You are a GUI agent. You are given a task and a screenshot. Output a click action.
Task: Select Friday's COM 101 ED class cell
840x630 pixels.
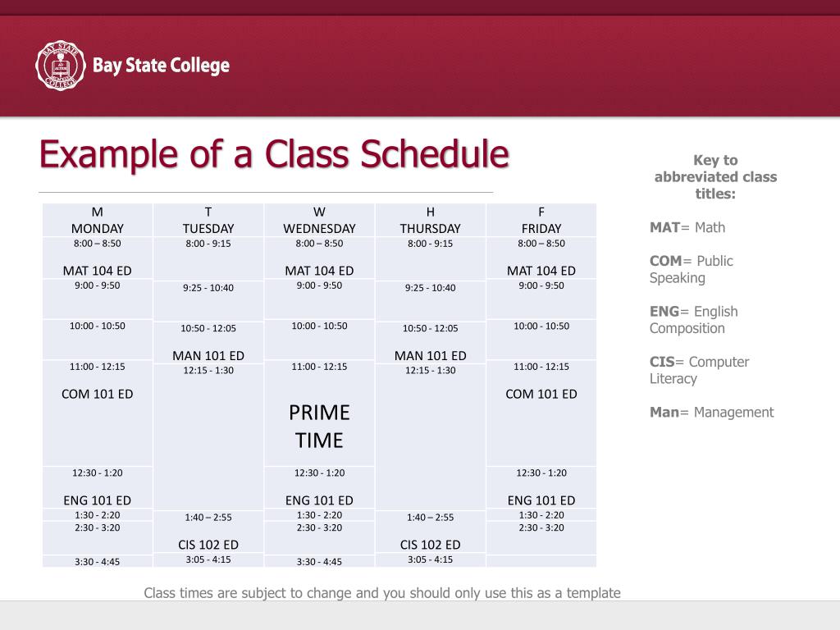pos(541,394)
